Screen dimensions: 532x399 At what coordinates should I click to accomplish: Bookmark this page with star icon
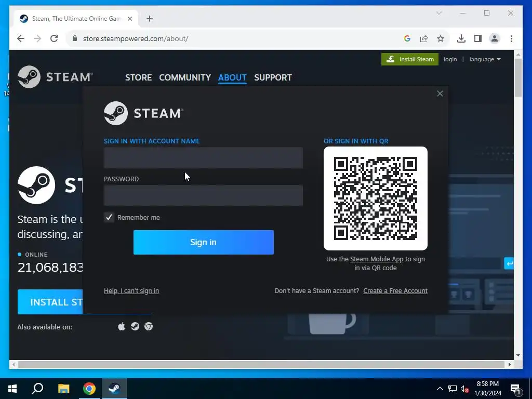click(441, 38)
